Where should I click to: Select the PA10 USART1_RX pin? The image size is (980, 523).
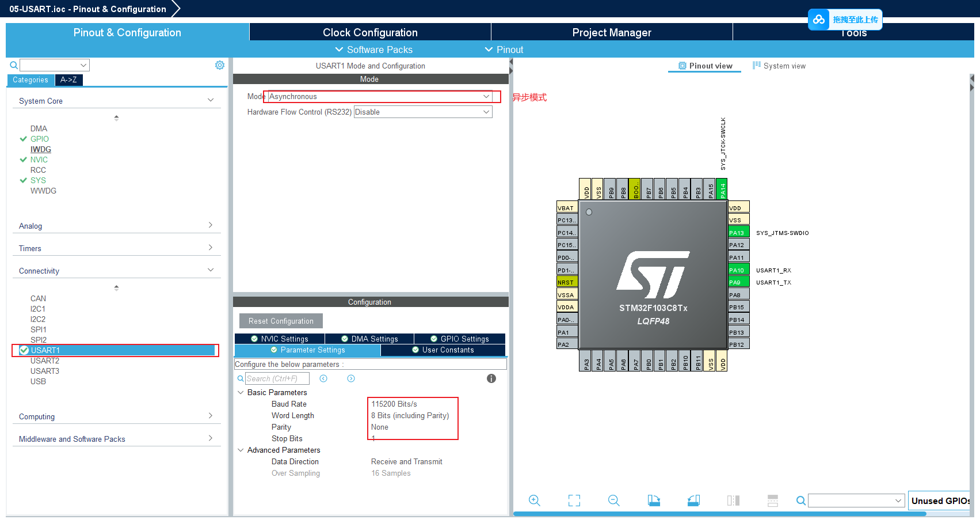[x=739, y=270]
